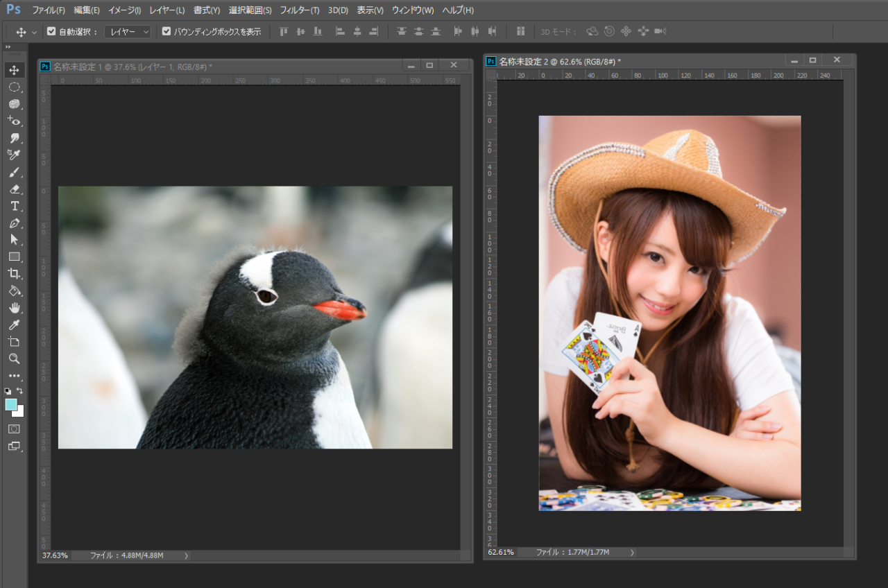
Task: Select the Elliptical Marquee tool
Action: click(x=15, y=87)
